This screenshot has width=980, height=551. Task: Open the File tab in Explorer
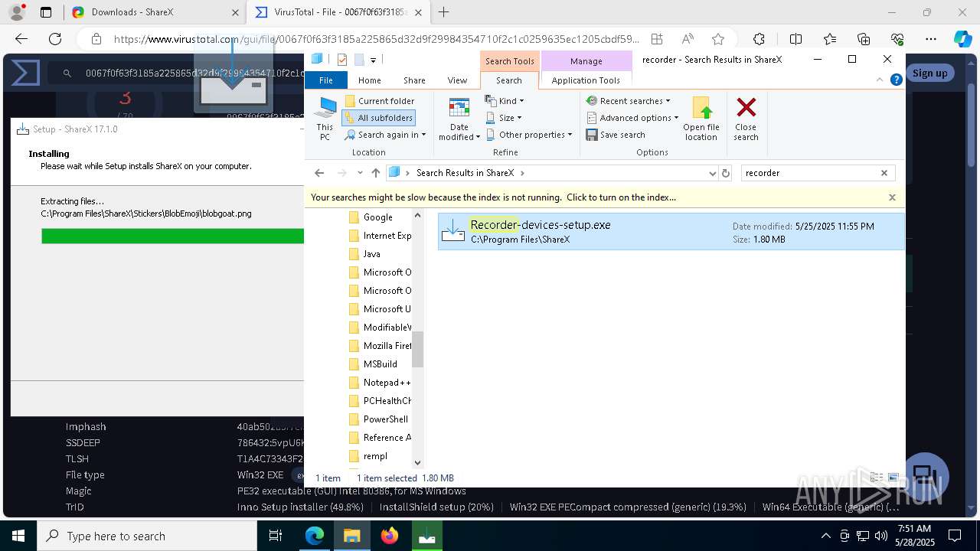coord(326,80)
